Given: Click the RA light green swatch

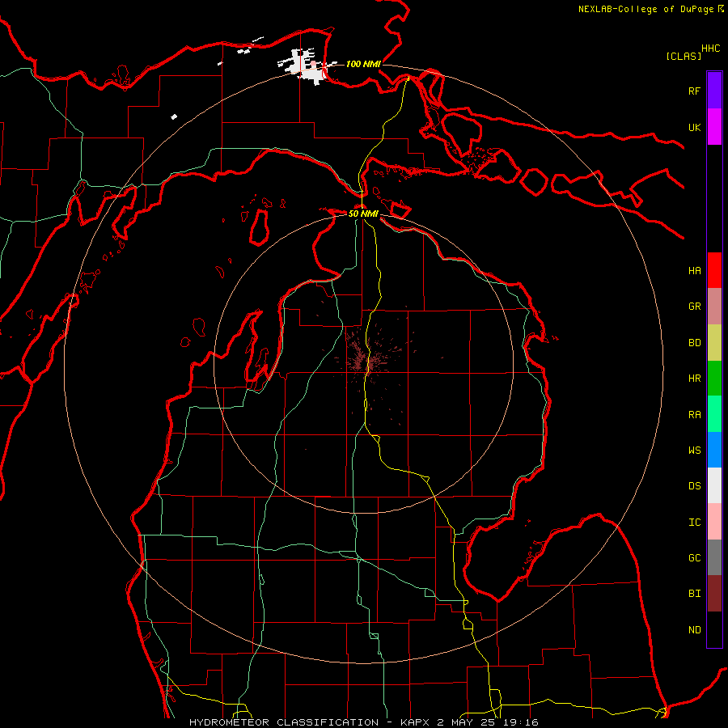Looking at the screenshot, I should tap(714, 414).
